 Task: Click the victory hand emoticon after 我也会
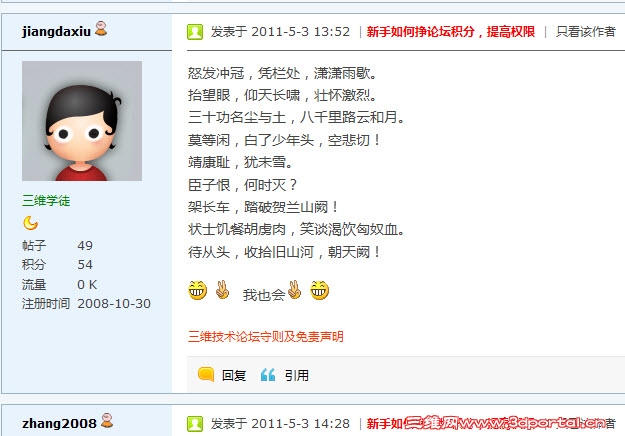pyautogui.click(x=295, y=290)
